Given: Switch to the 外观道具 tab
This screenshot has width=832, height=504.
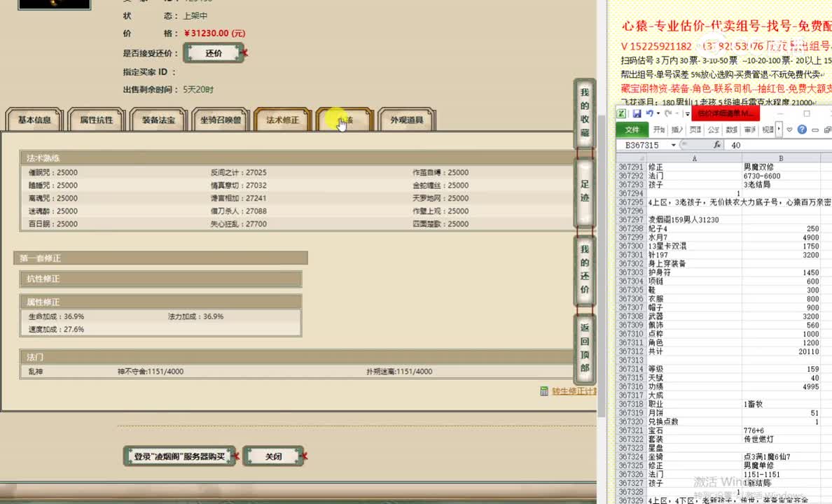Looking at the screenshot, I should coord(405,120).
